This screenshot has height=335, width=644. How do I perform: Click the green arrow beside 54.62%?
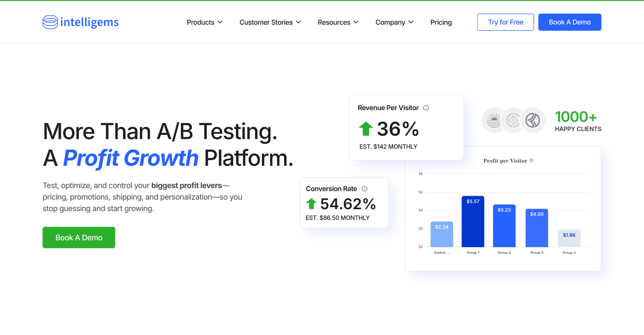(x=311, y=204)
